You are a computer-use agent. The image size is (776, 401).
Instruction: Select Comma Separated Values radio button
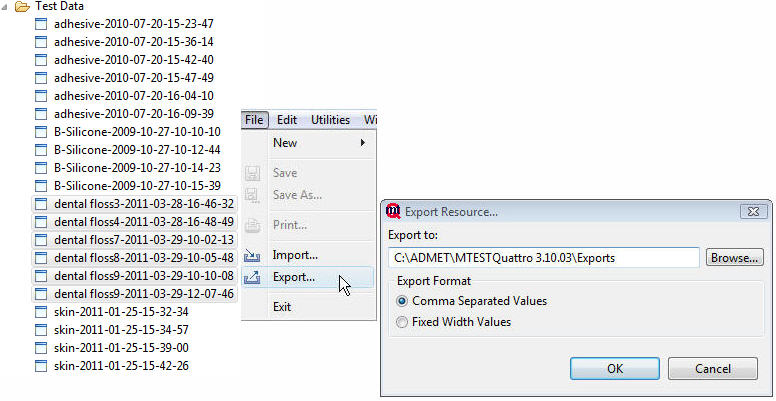pyautogui.click(x=403, y=301)
